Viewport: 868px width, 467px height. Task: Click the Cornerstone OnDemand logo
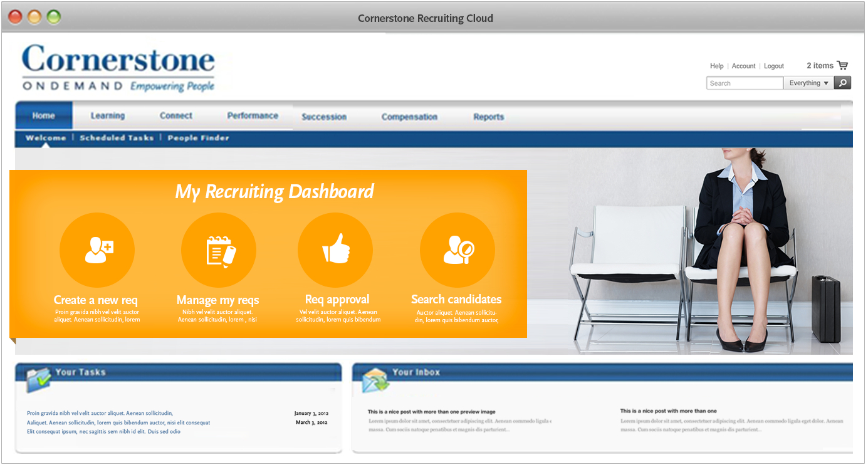[118, 68]
